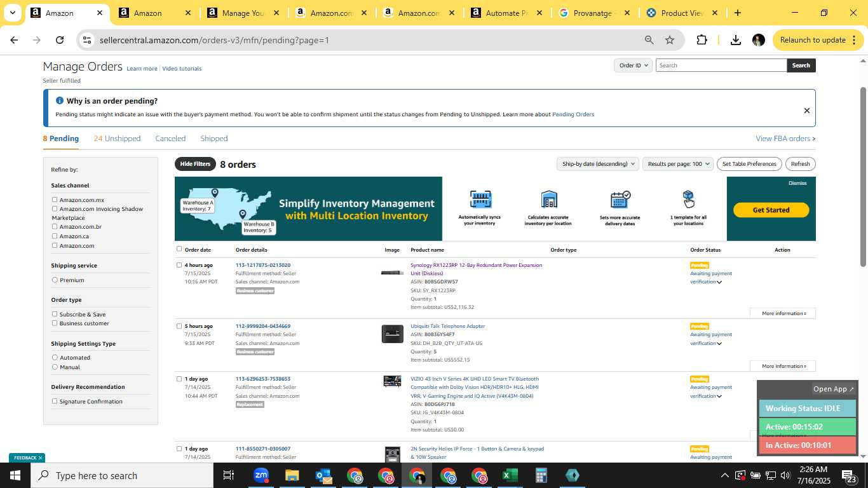Open Windows Start menu
The image size is (868, 488).
15,475
